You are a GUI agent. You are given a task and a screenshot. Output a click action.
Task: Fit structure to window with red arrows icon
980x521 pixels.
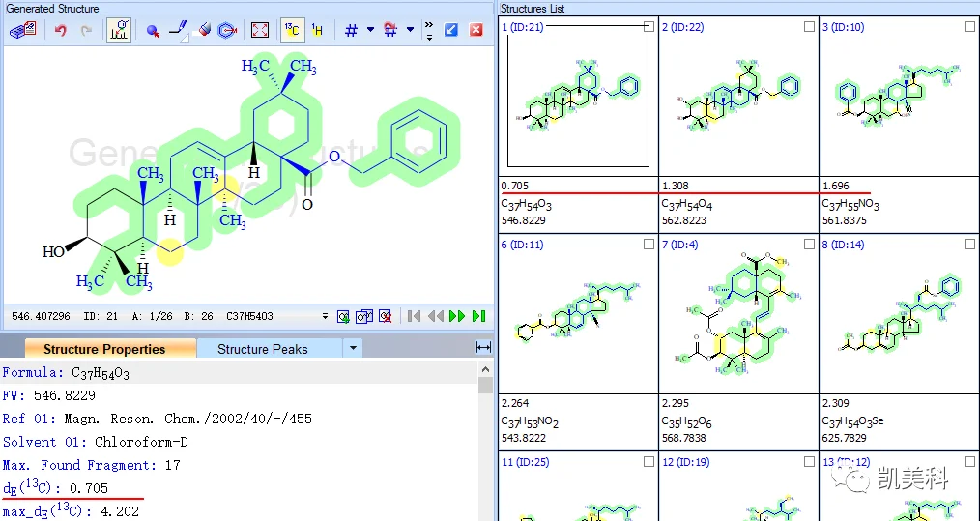click(x=259, y=30)
